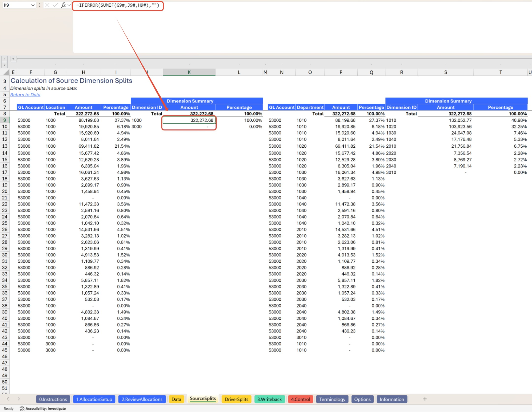The height and width of the screenshot is (412, 532).
Task: Click the cancel entry X icon
Action: [x=47, y=5]
